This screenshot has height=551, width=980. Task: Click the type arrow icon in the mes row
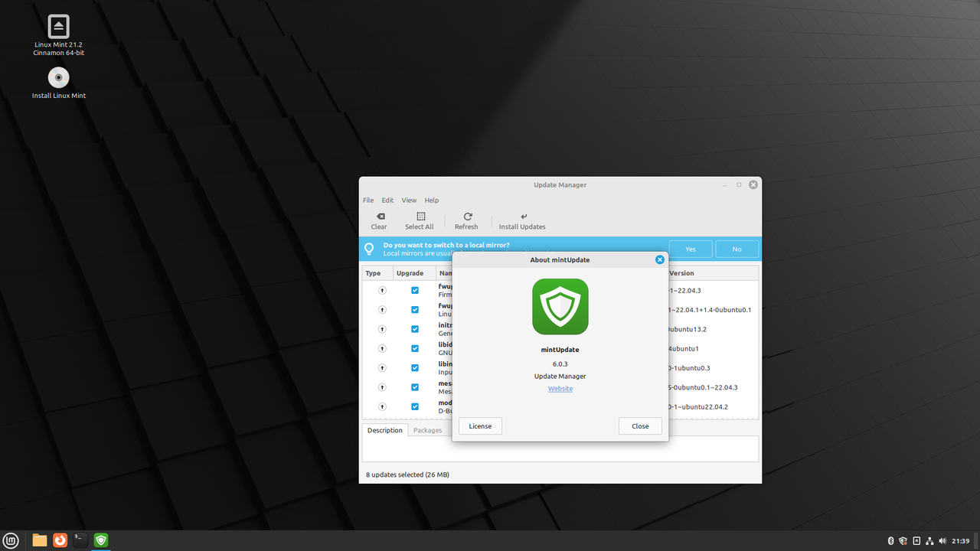pyautogui.click(x=382, y=387)
